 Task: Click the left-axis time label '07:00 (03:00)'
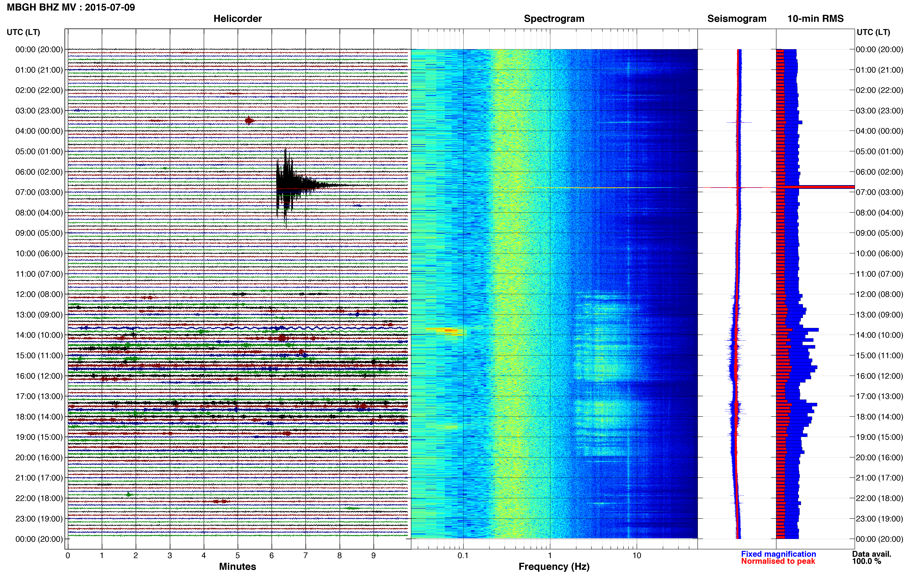coord(39,192)
